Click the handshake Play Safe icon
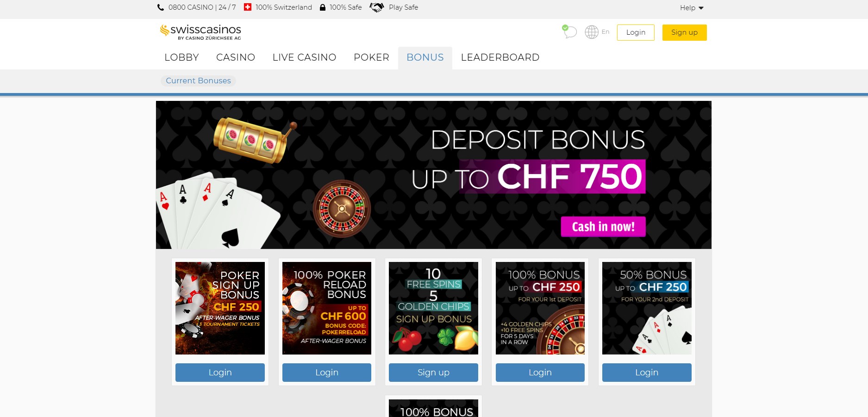 click(x=376, y=7)
